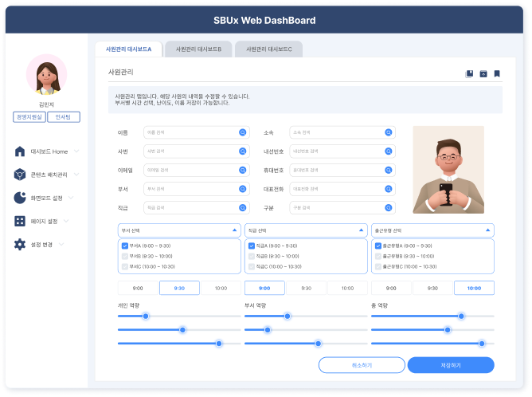Click search icon in 사번 field
The height and width of the screenshot is (397, 532).
tap(243, 151)
